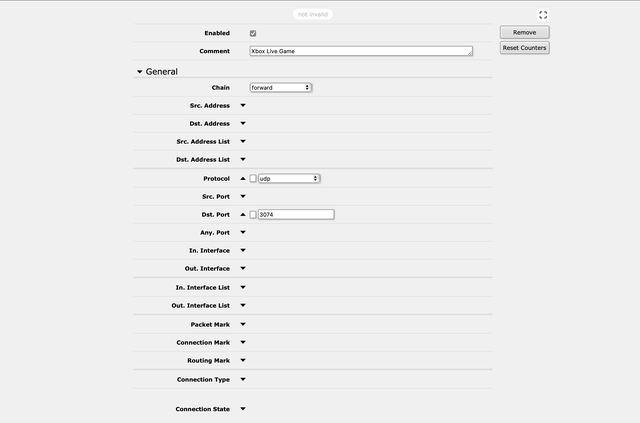Expand the Src. Port field
Screen dimensions: 640x423
tap(242, 196)
